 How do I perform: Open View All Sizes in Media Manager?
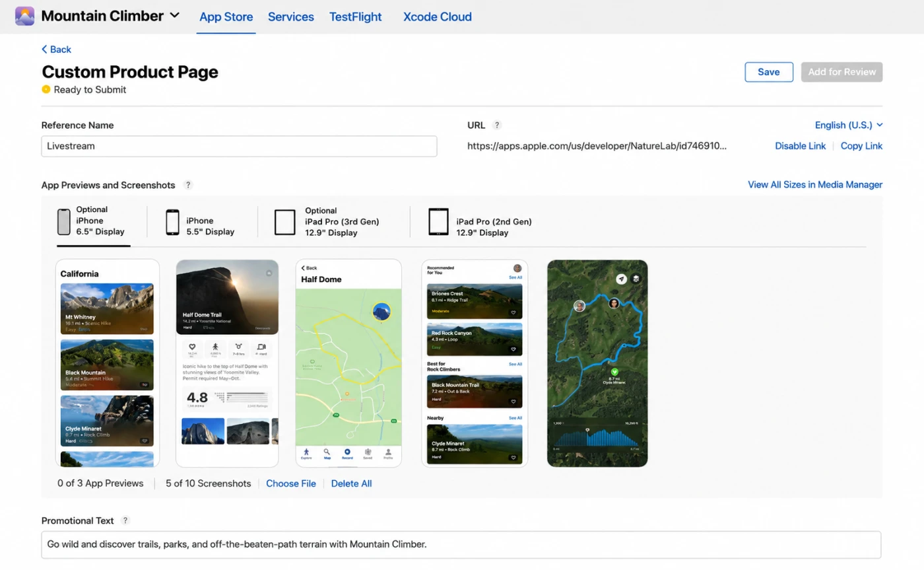815,184
